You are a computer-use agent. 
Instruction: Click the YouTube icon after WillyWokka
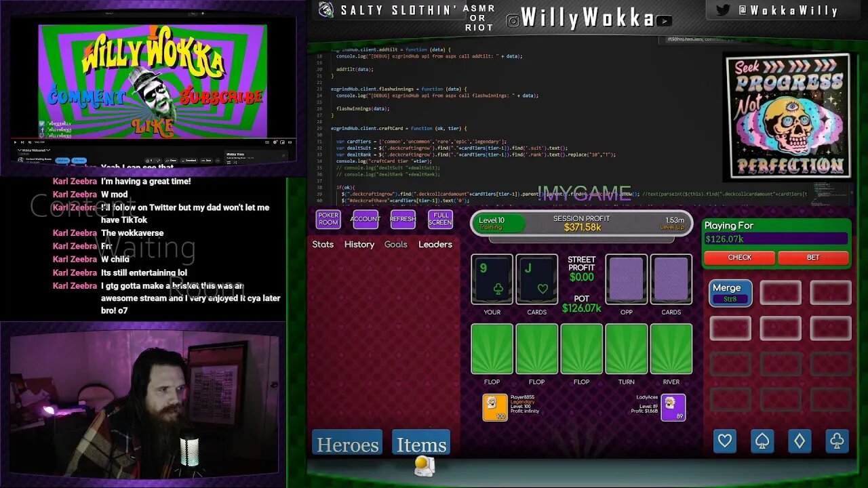(x=664, y=21)
